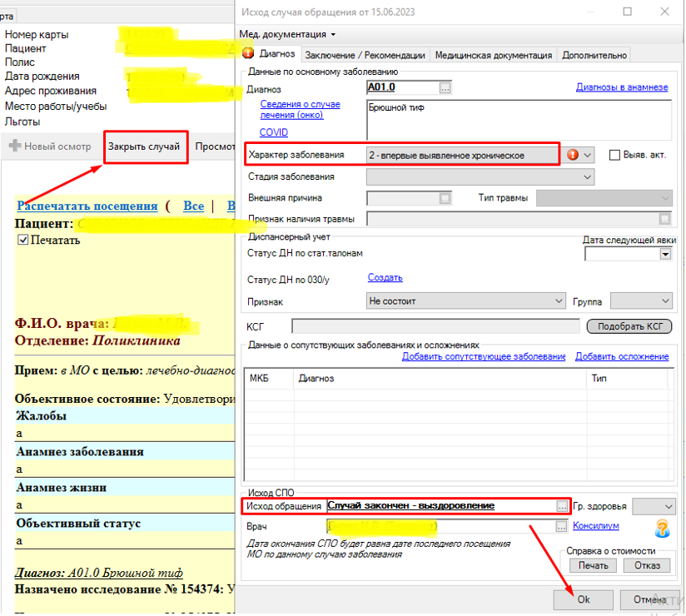Click the Исход обращения field value
Screen dimensions: 686x616
pyautogui.click(x=441, y=506)
